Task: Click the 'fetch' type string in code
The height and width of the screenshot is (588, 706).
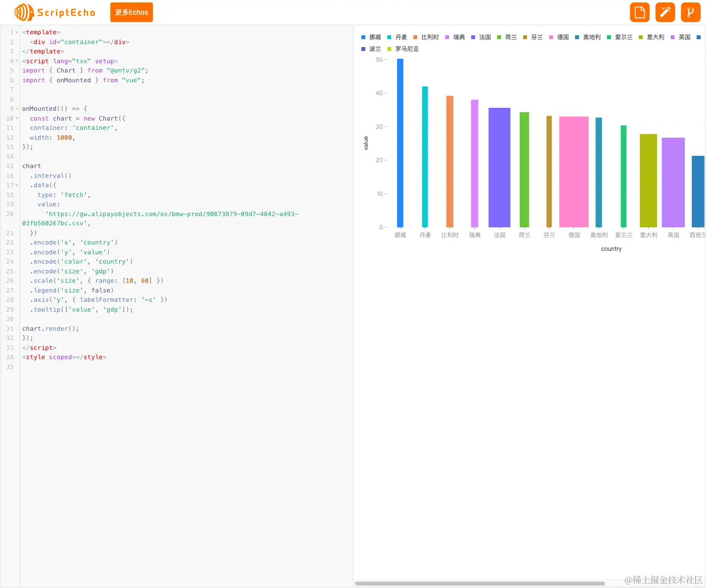Action: pos(74,195)
